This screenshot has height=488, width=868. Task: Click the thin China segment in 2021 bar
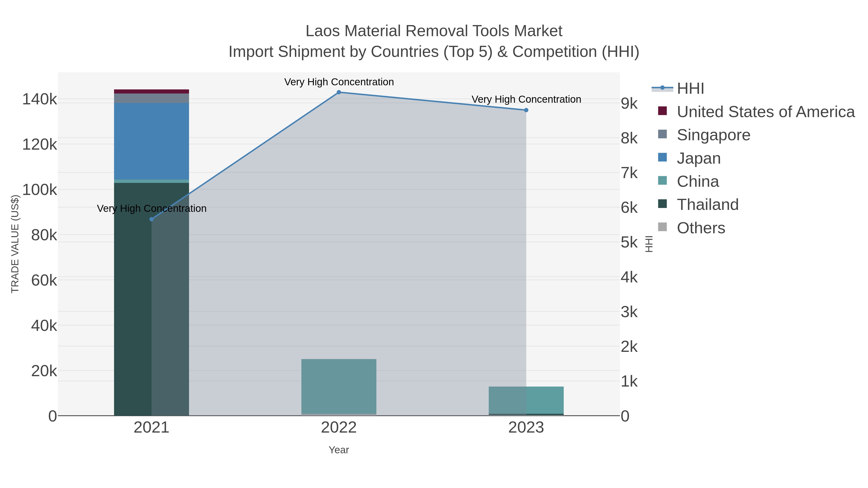(152, 181)
